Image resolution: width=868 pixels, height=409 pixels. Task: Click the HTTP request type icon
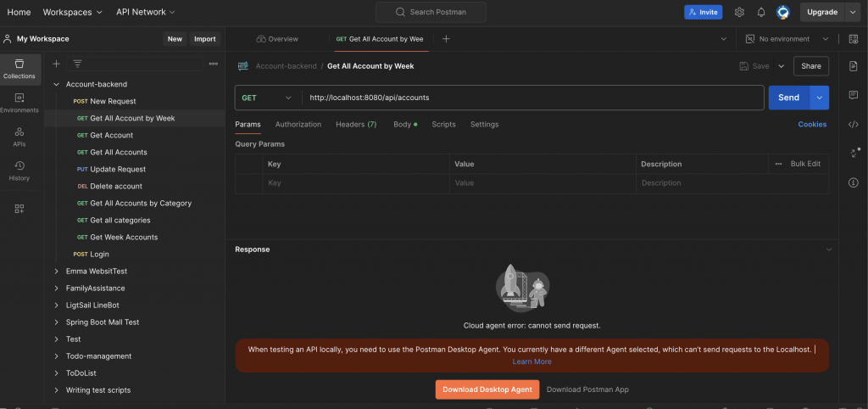click(x=242, y=66)
